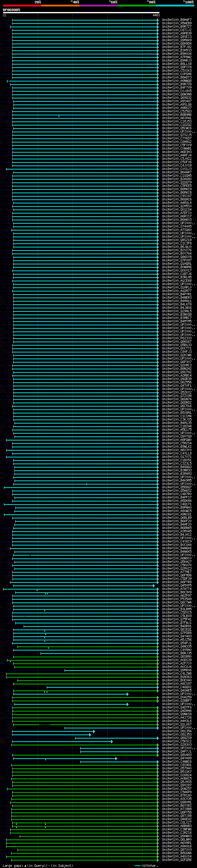This screenshot has height=868, width=197.
Task: Select the UniRef100_A9RK27 label
Action: coord(176,108)
